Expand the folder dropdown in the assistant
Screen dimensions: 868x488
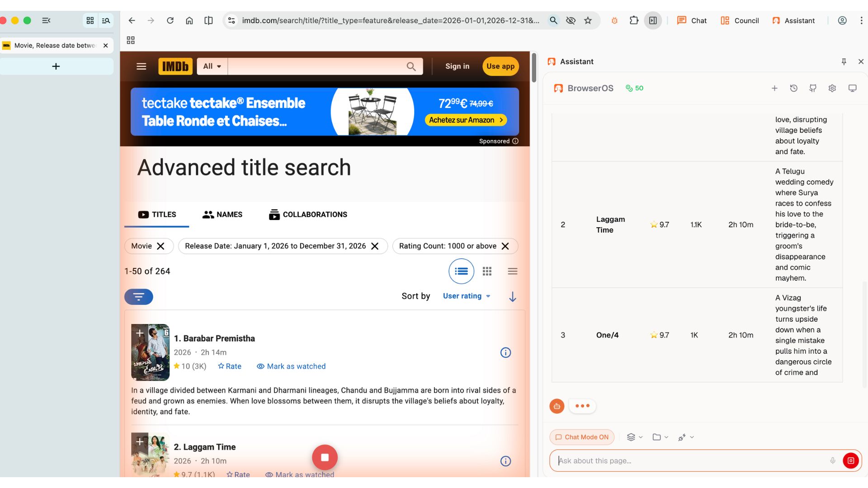click(660, 437)
